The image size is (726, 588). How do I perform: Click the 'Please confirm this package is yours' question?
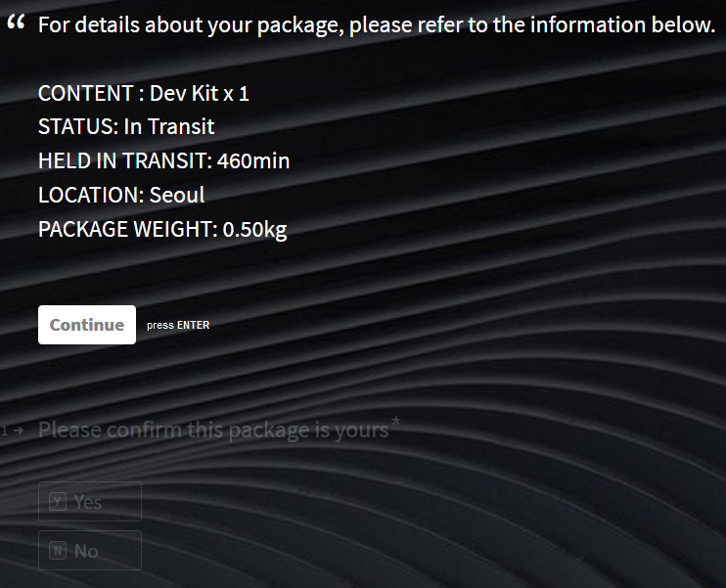[x=213, y=430]
